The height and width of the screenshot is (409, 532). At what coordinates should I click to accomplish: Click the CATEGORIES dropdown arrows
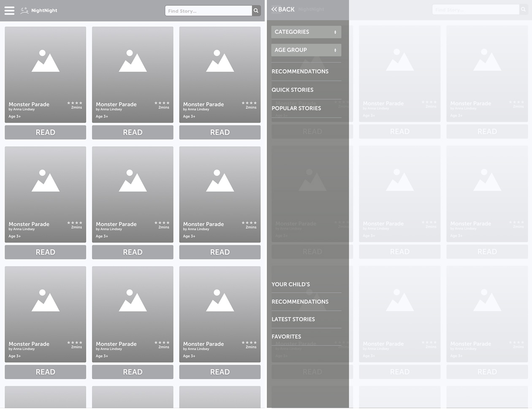click(335, 32)
